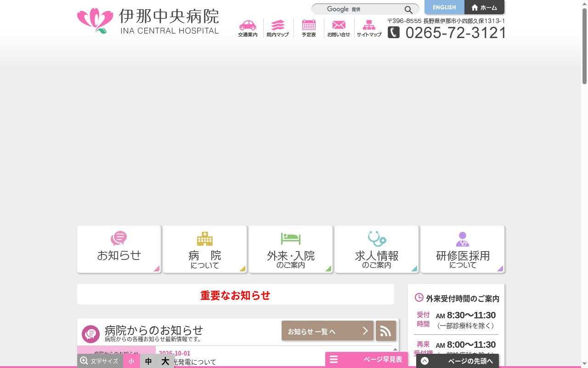Click the phone number 0265-72-3121
588x368 pixels.
[x=456, y=33]
